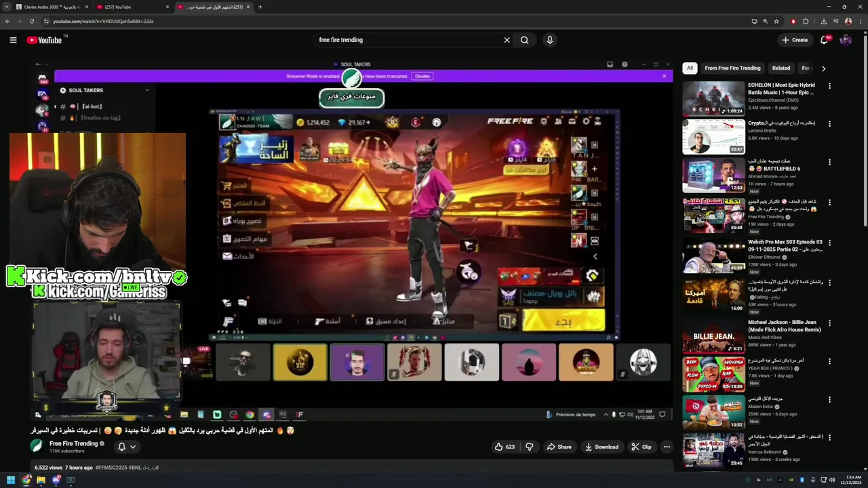The image size is (868, 488).
Task: Open Wahch Pro Max episode thumbnail
Action: pos(713,256)
